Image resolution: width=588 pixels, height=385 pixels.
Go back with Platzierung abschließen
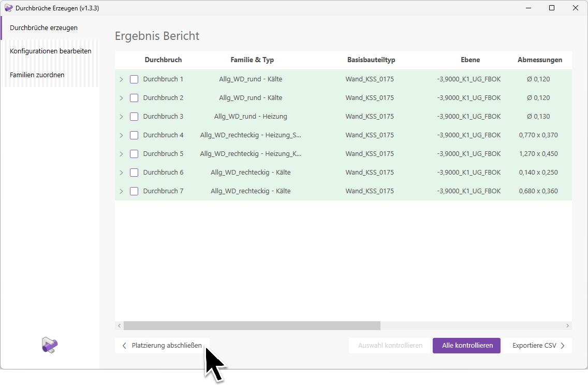[x=162, y=346]
